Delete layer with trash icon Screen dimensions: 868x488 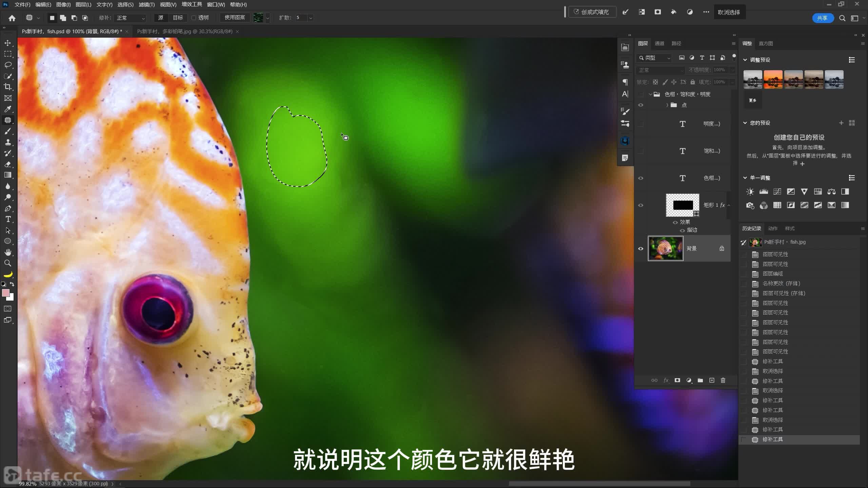[723, 380]
